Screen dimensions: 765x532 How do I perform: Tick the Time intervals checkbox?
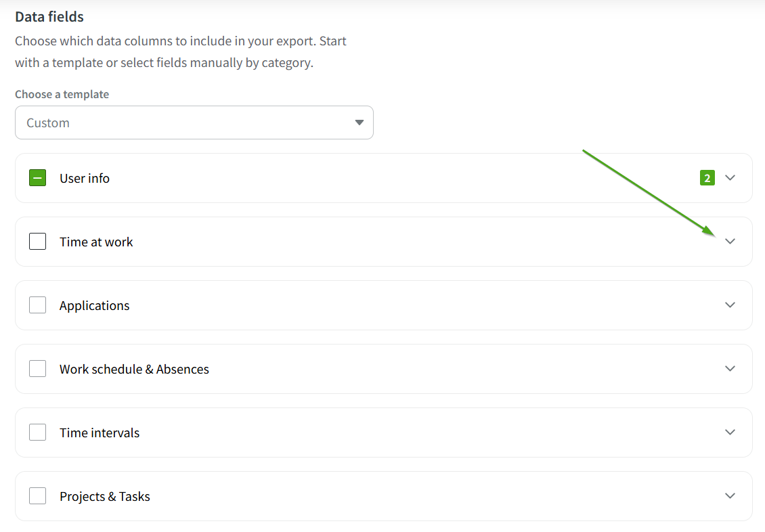37,432
